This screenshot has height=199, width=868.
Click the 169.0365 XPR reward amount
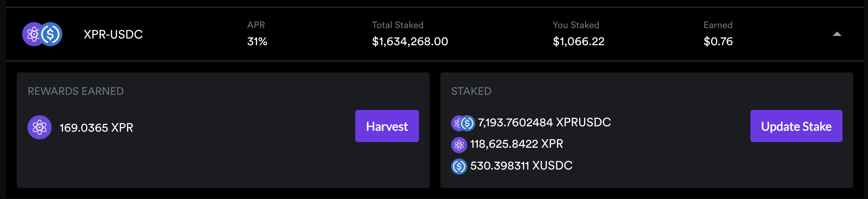(97, 128)
